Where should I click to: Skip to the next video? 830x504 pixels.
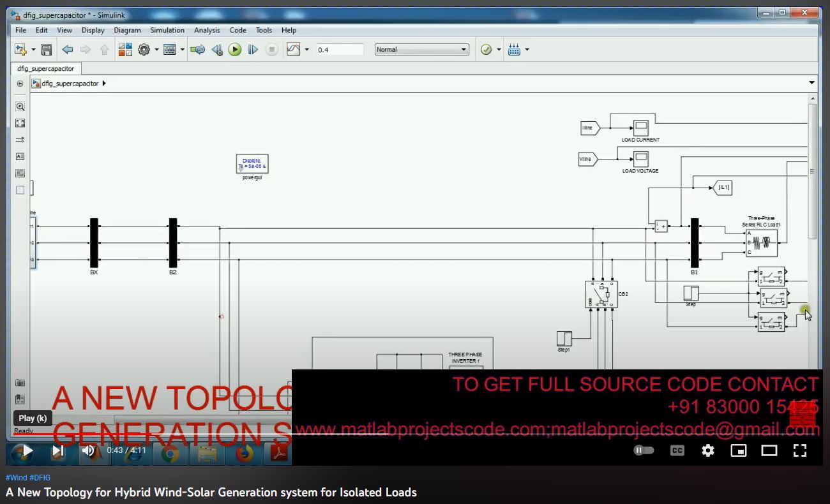tap(57, 450)
